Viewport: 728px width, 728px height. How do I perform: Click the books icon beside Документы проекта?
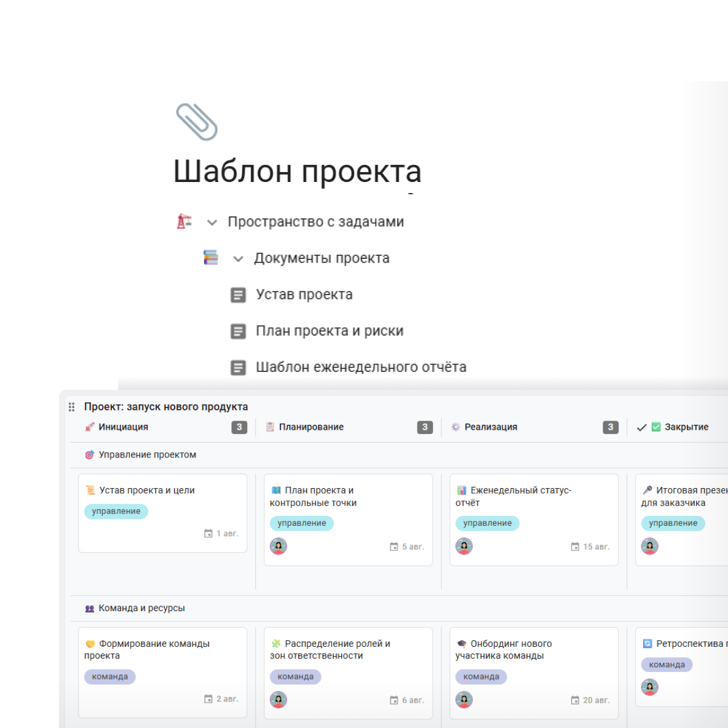click(x=211, y=258)
